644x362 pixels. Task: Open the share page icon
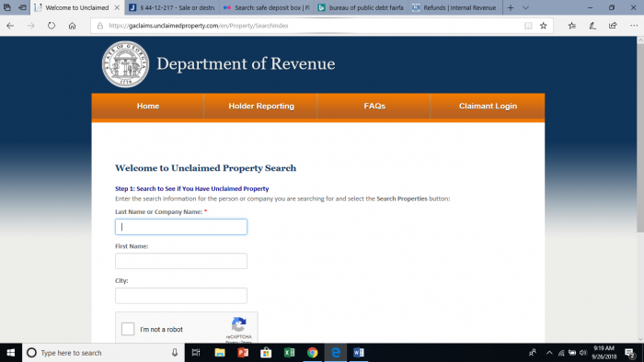click(x=613, y=26)
